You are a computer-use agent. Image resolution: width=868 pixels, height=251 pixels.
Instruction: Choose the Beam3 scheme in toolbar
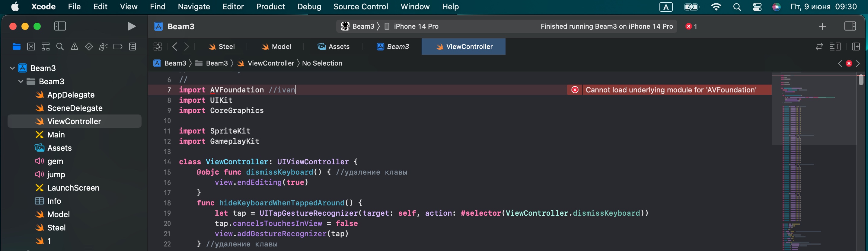coord(358,26)
